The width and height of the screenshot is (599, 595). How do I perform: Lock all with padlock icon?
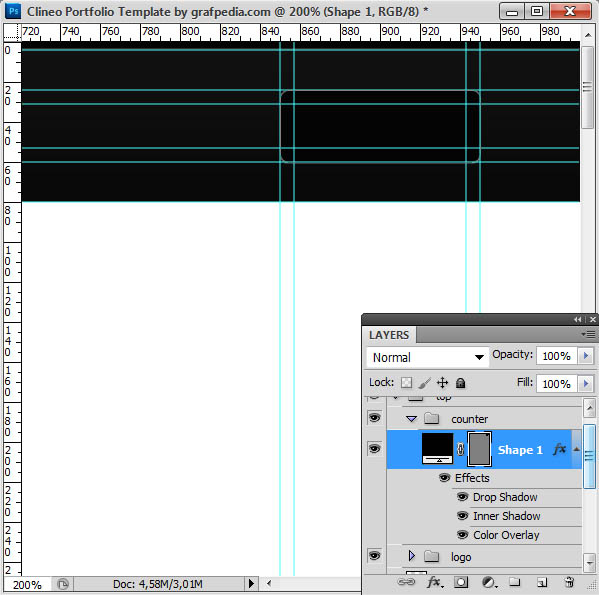[460, 383]
